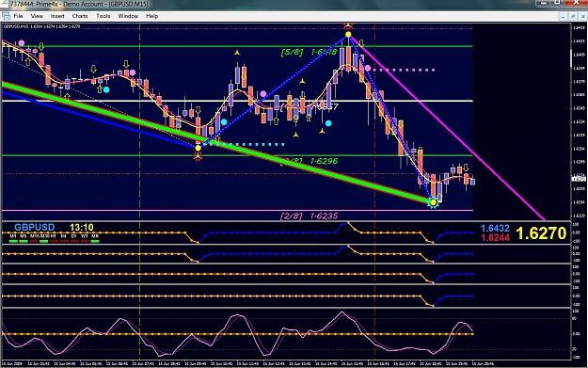This screenshot has width=588, height=368.
Task: Open the Window menu
Action: (x=128, y=16)
